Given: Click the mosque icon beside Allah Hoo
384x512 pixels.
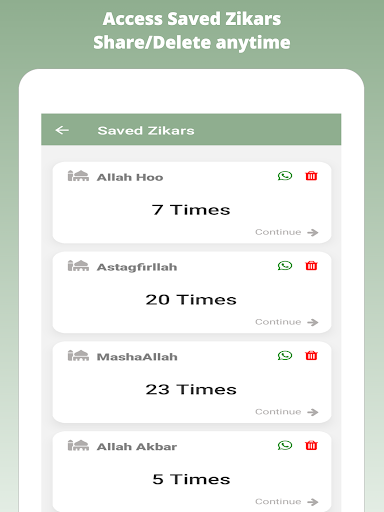Looking at the screenshot, I should point(78,176).
